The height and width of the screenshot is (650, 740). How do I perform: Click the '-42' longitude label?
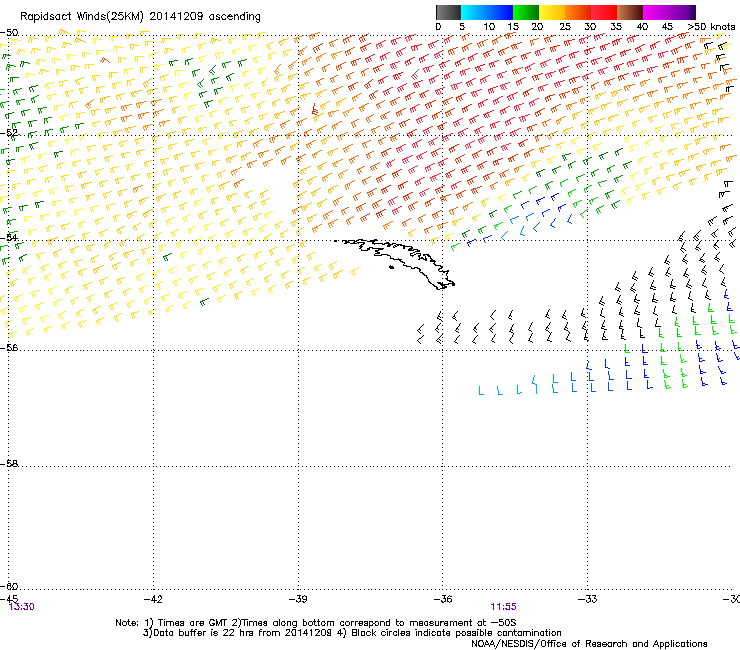(x=153, y=599)
